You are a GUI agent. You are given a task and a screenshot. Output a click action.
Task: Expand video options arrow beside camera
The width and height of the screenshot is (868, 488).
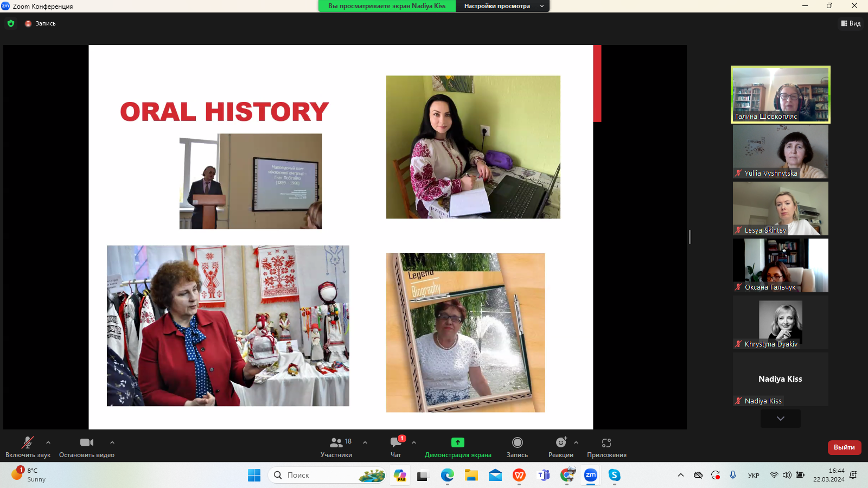(112, 442)
